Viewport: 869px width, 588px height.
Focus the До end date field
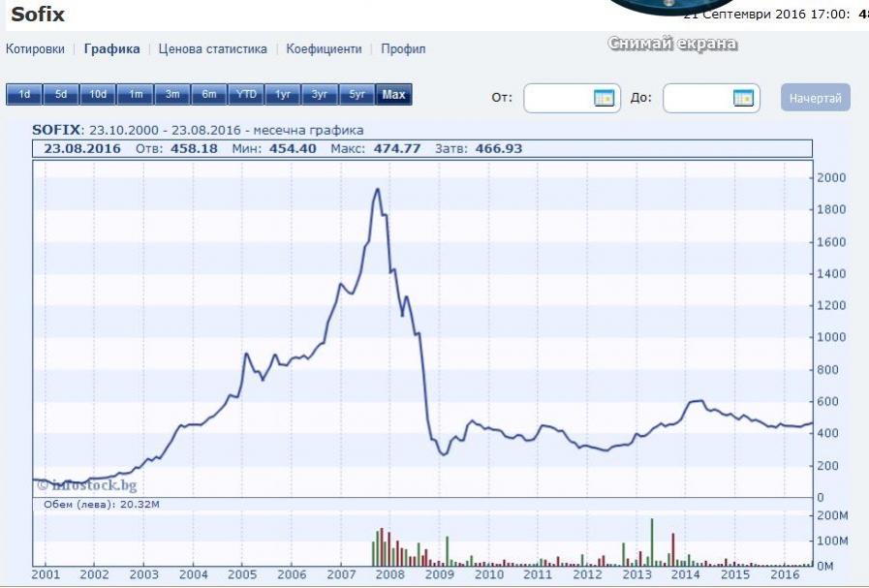pos(711,98)
